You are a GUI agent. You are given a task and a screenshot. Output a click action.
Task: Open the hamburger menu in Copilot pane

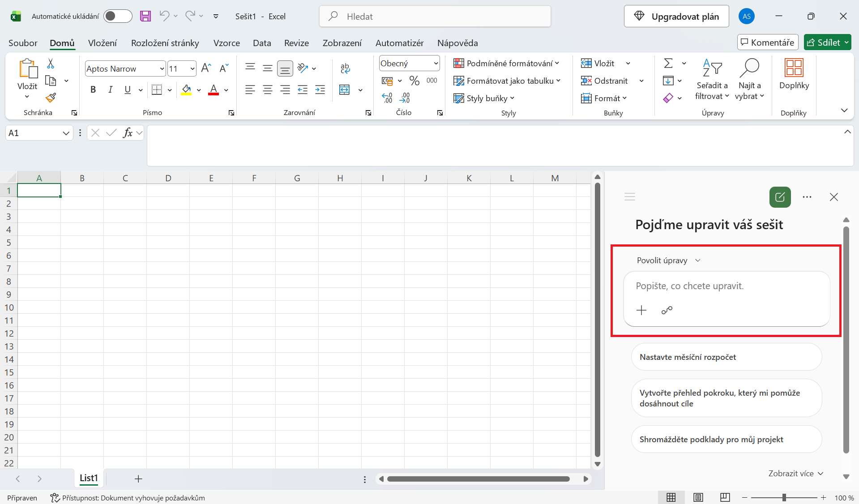(x=630, y=196)
